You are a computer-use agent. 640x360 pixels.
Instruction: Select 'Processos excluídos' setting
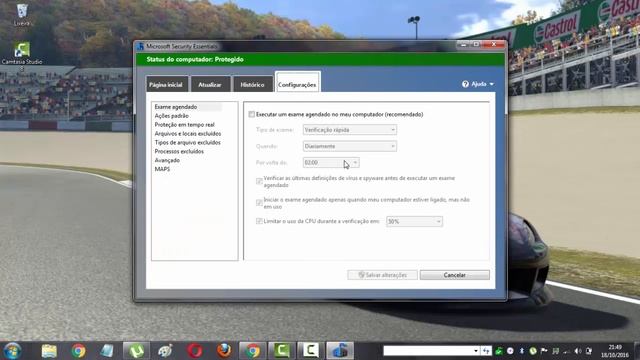pos(179,151)
